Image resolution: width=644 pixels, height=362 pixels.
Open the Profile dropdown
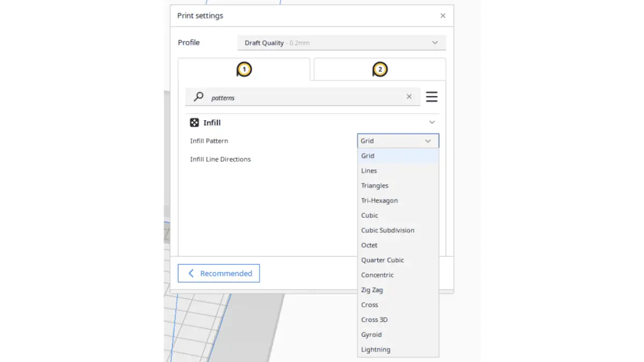(x=341, y=43)
